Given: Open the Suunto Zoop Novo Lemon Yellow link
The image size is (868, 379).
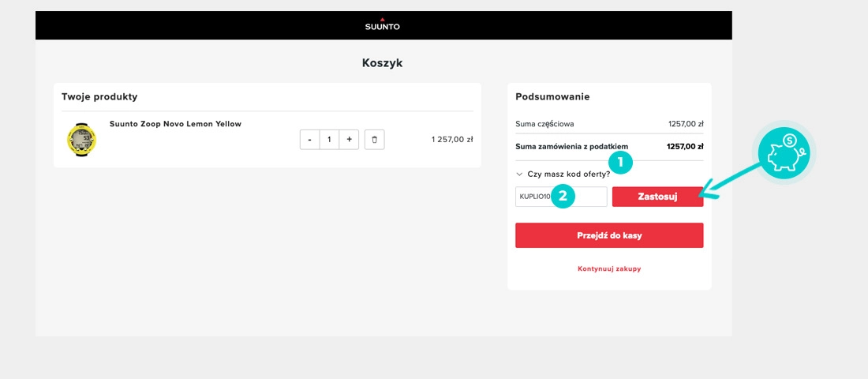Looking at the screenshot, I should 175,124.
